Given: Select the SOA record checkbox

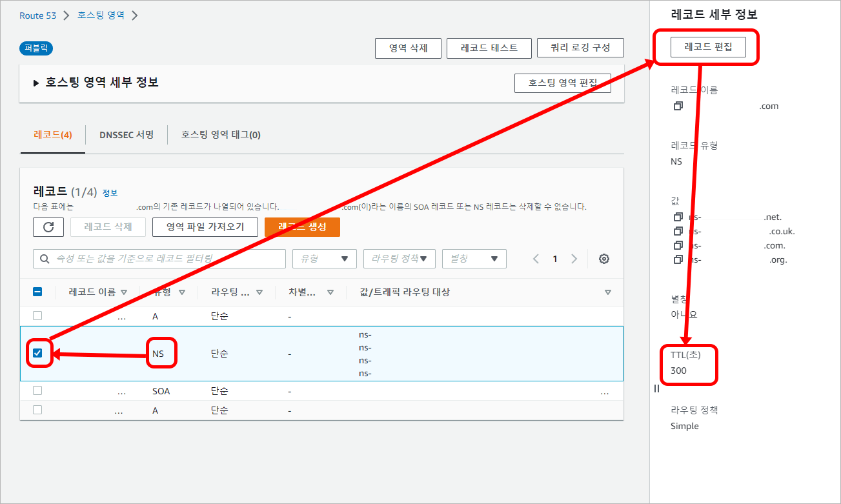Looking at the screenshot, I should [x=37, y=390].
